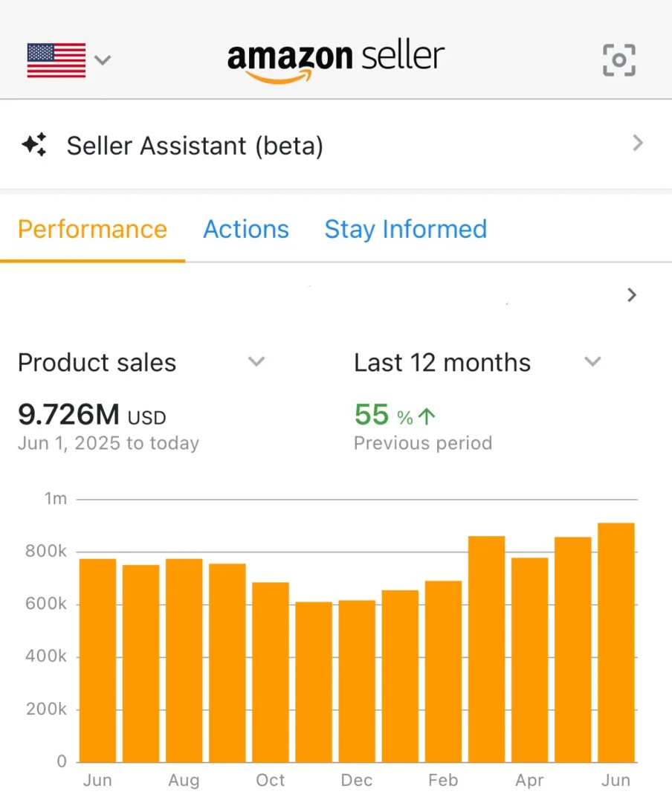This screenshot has width=672, height=803.
Task: Click the 'Previous period' label
Action: pos(423,443)
